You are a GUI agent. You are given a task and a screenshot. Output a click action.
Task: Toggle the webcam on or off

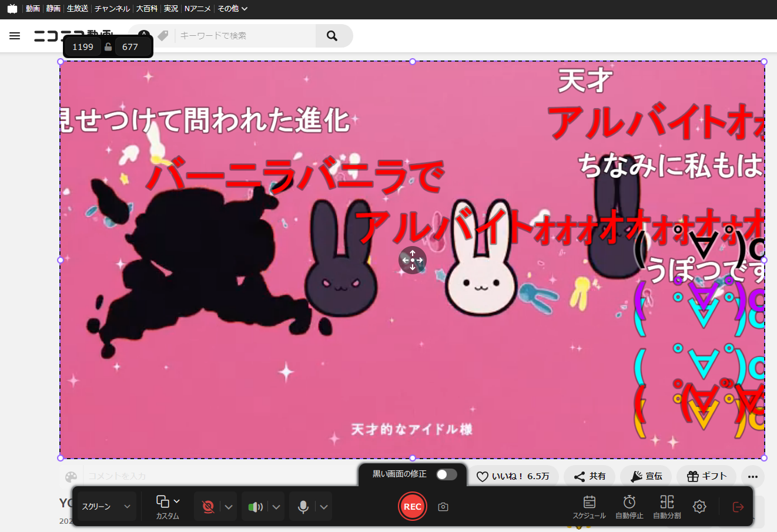click(x=207, y=507)
